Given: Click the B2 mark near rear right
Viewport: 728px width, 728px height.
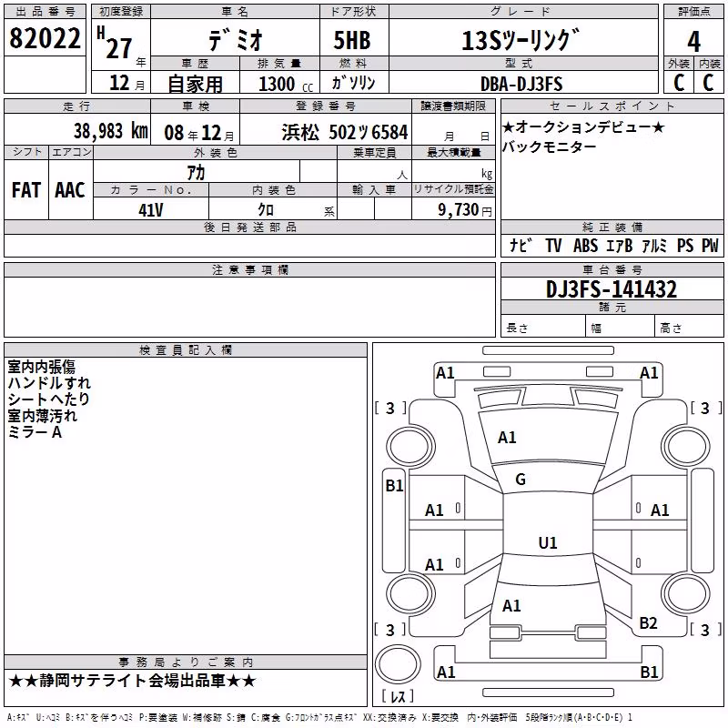Looking at the screenshot, I should point(648,622).
